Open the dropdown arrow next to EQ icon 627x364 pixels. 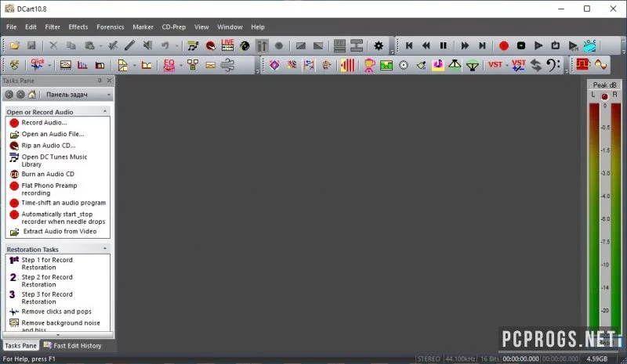click(x=181, y=65)
